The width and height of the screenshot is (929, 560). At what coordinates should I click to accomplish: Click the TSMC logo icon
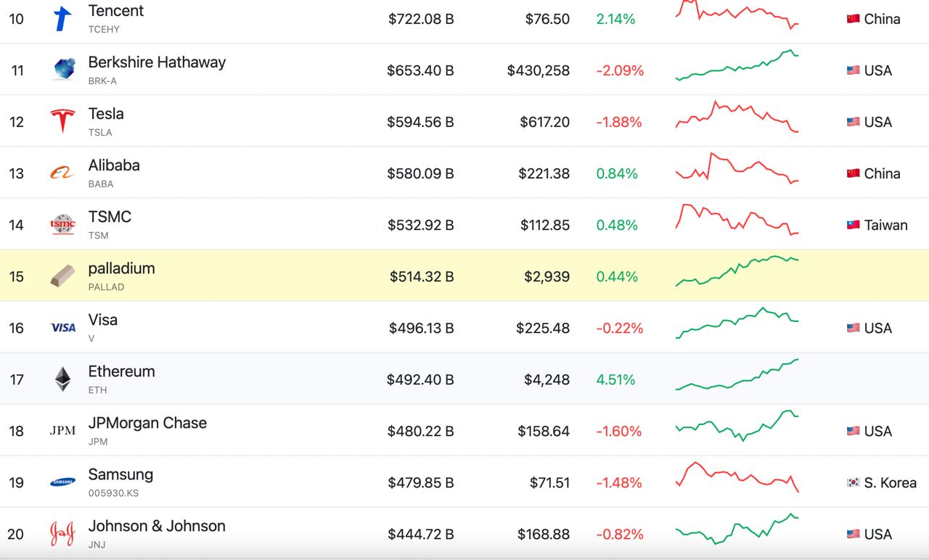click(x=63, y=224)
